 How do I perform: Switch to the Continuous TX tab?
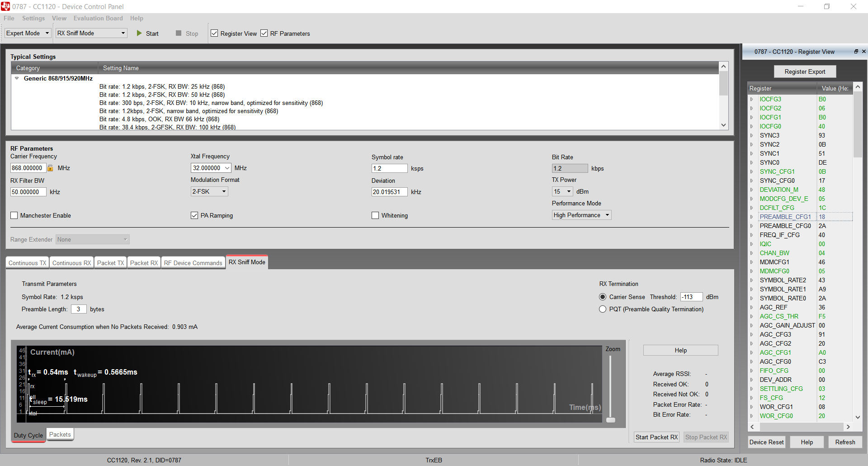tap(27, 263)
